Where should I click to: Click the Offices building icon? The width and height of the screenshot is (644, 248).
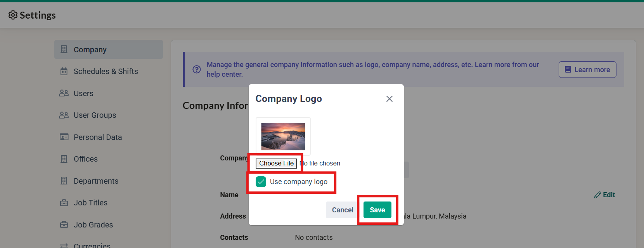coord(64,159)
